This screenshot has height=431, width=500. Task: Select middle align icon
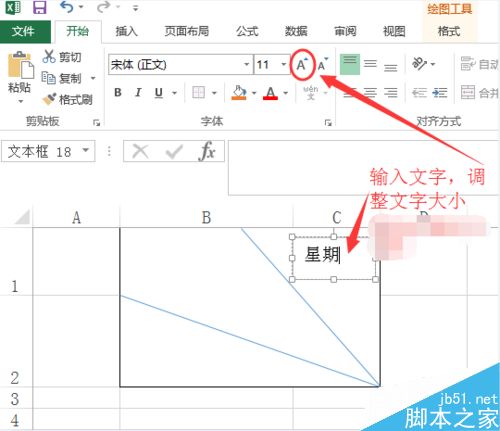[x=370, y=64]
